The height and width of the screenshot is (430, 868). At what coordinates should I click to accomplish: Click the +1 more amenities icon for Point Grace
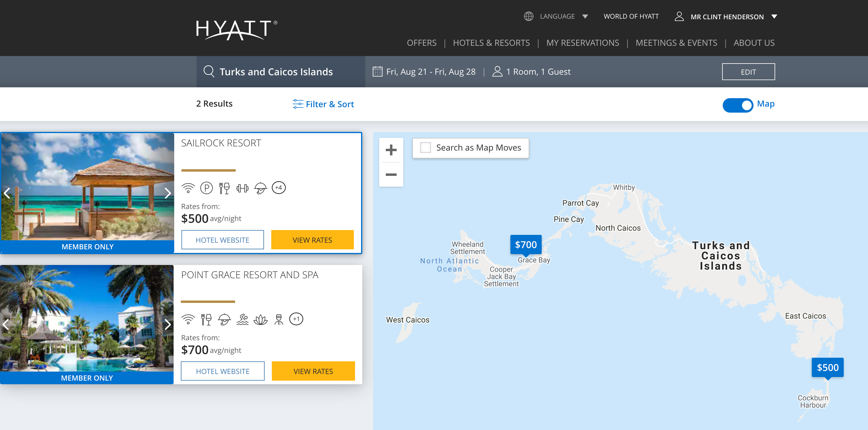pos(296,319)
